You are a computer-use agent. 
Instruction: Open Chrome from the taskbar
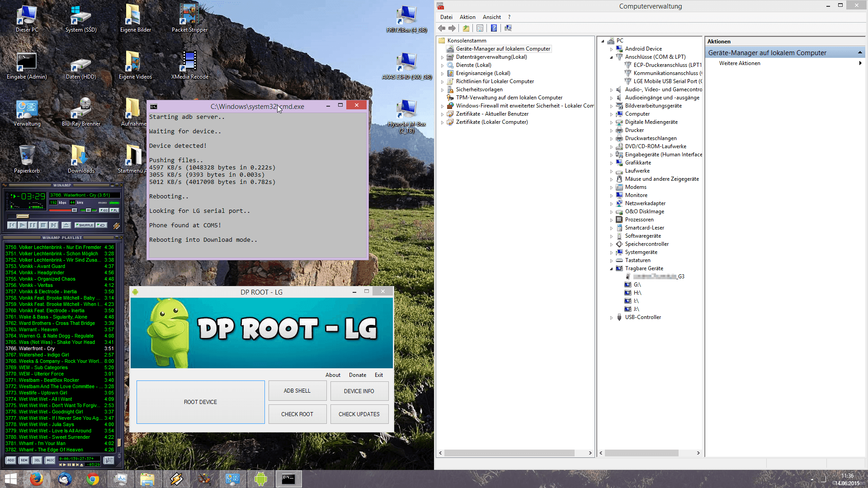pos(93,479)
